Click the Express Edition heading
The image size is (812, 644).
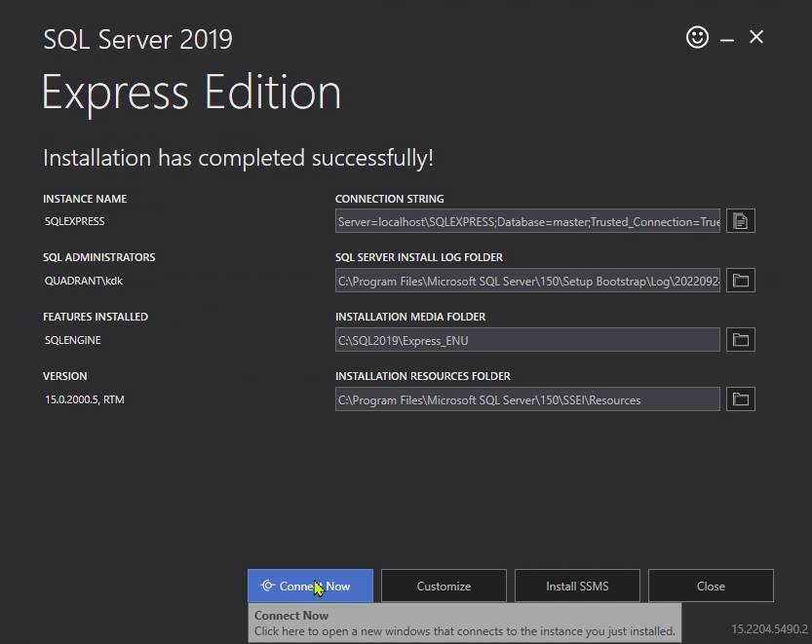tap(192, 94)
